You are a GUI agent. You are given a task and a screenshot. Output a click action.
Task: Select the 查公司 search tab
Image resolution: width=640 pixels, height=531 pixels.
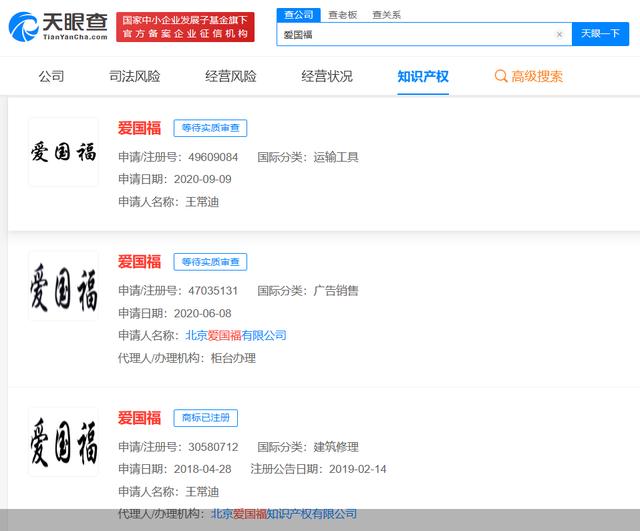(299, 15)
